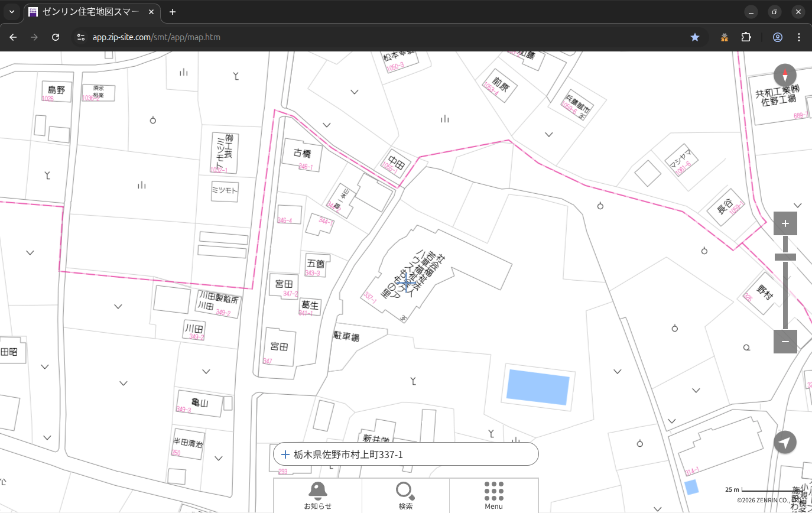The image size is (812, 513).
Task: Click the current location arrow button
Action: pyautogui.click(x=785, y=443)
